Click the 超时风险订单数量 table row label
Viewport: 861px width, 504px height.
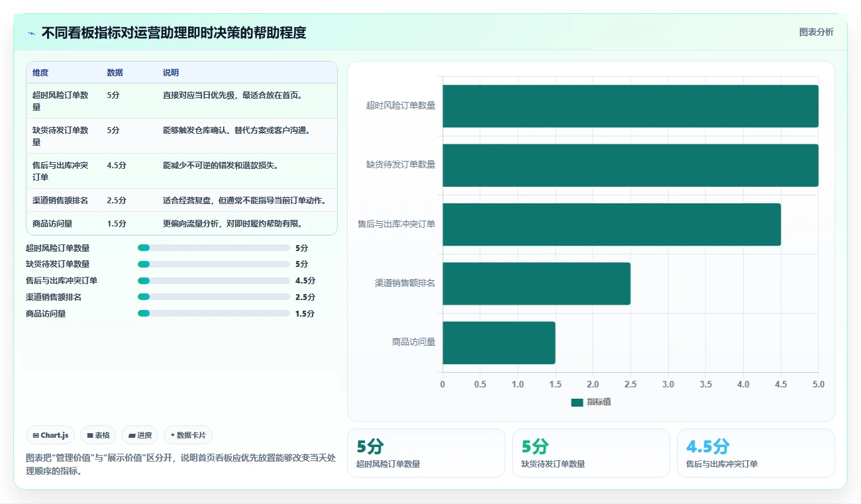click(61, 101)
